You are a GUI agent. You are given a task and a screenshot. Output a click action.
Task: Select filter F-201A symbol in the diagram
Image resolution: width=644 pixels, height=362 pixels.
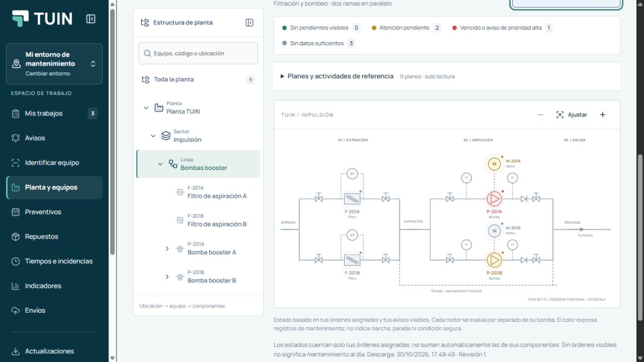pos(352,199)
